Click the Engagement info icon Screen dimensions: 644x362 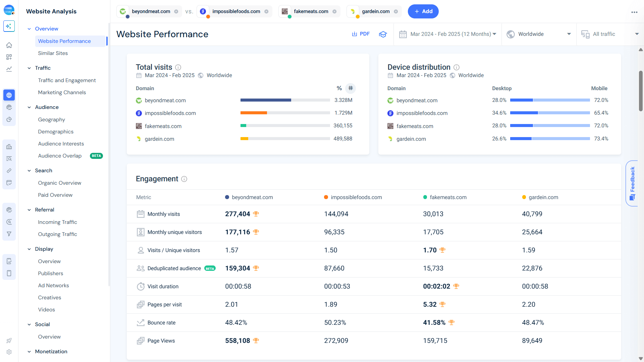click(x=184, y=179)
